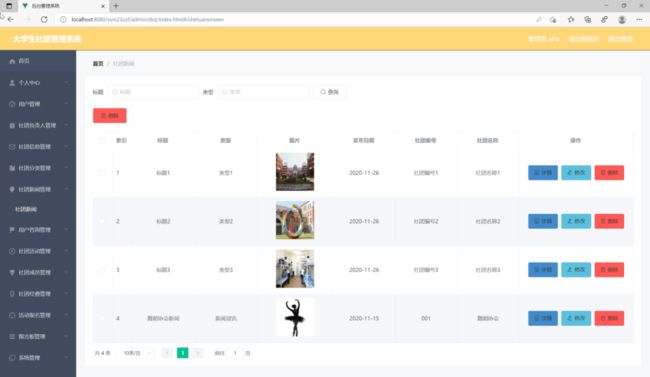Click the red 删除 button for row 1

coord(609,173)
